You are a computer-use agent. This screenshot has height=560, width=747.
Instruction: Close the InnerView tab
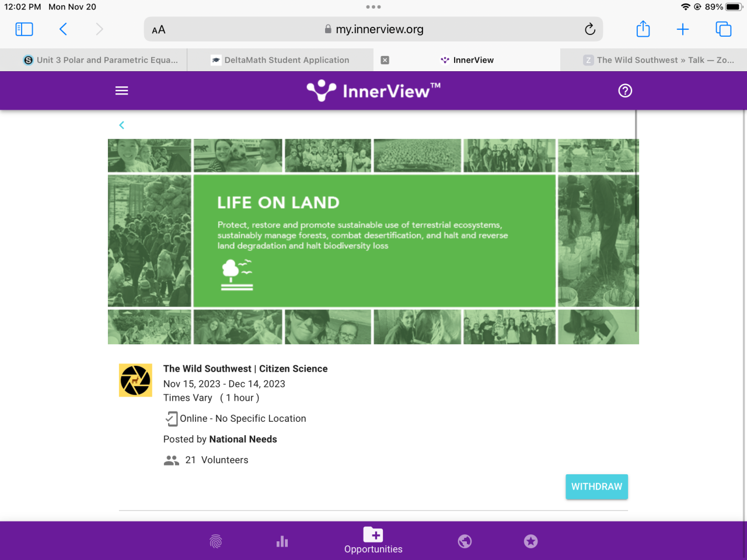point(385,60)
